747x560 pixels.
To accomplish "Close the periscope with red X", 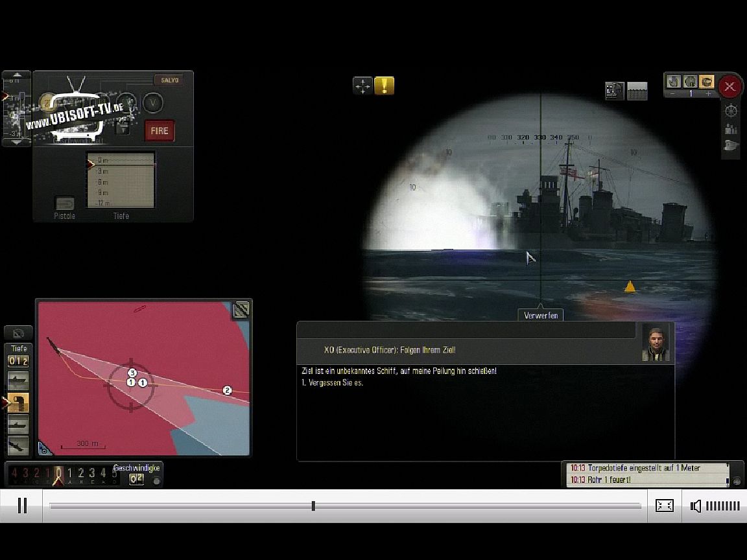I will (729, 87).
